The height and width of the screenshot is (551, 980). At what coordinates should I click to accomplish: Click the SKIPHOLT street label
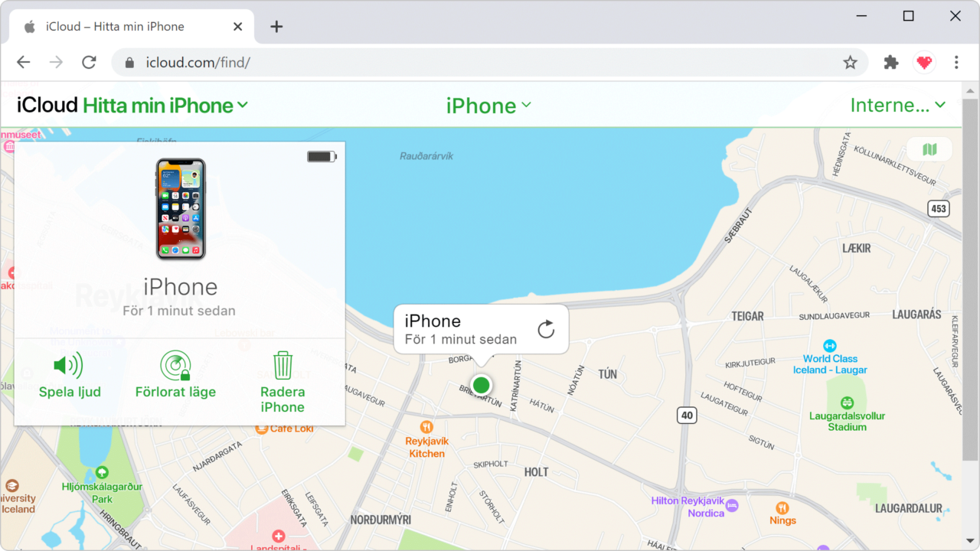491,464
